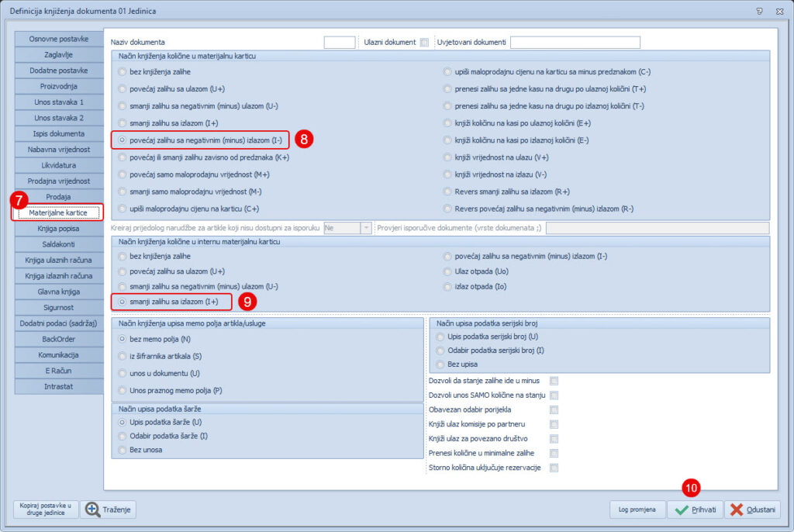Enable 'Dozvoli da stanje zalihe ide u minus'

[554, 381]
